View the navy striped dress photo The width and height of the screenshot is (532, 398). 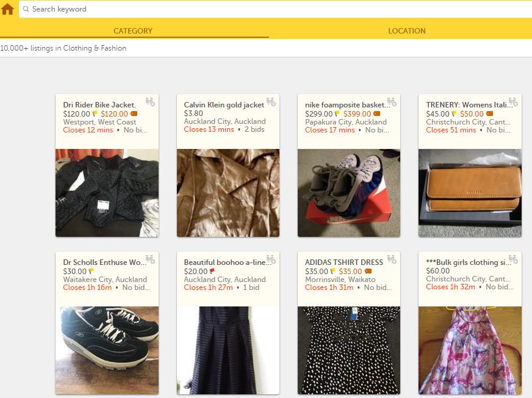(x=228, y=350)
